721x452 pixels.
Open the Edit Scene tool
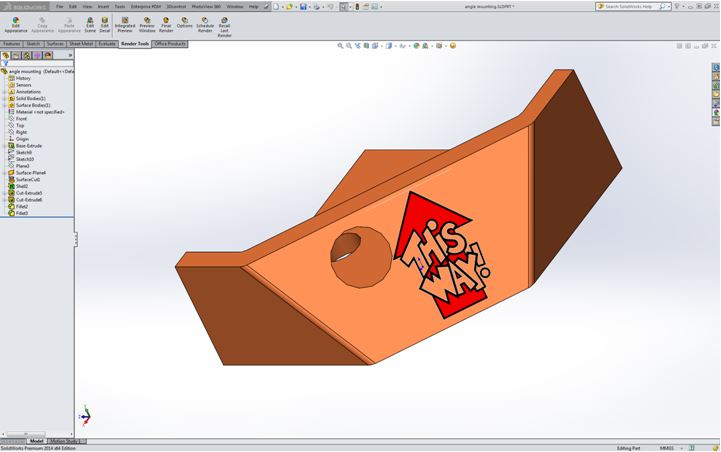90,23
